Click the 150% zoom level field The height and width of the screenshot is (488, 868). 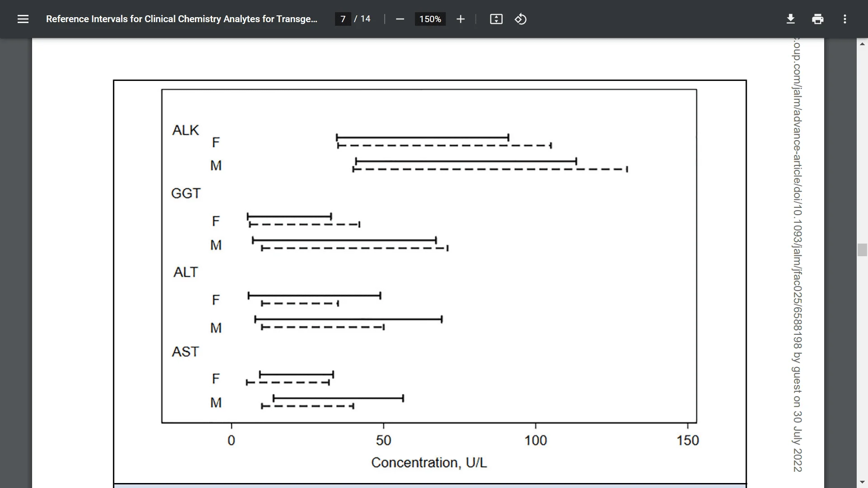tap(430, 19)
